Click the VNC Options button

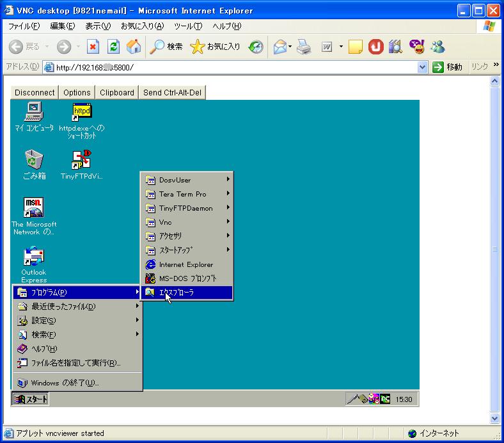(x=77, y=93)
